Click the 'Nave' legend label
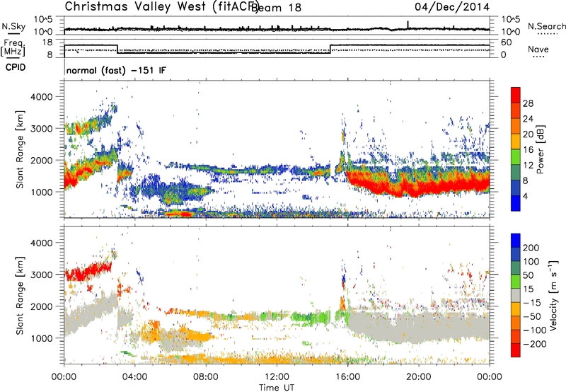Screen dimensions: 566x392 (x=538, y=50)
